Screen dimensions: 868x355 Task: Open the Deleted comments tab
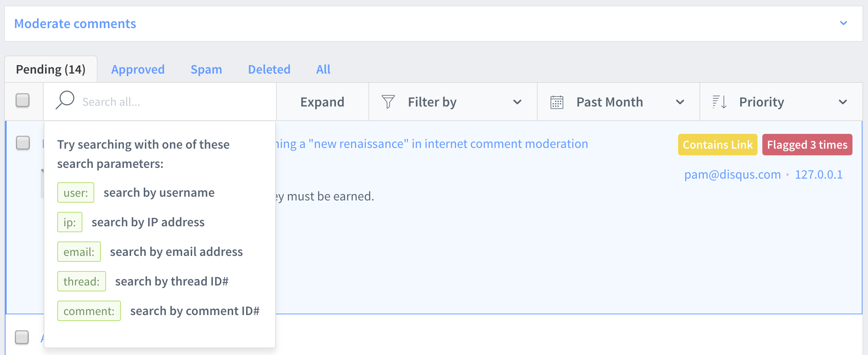(x=269, y=70)
